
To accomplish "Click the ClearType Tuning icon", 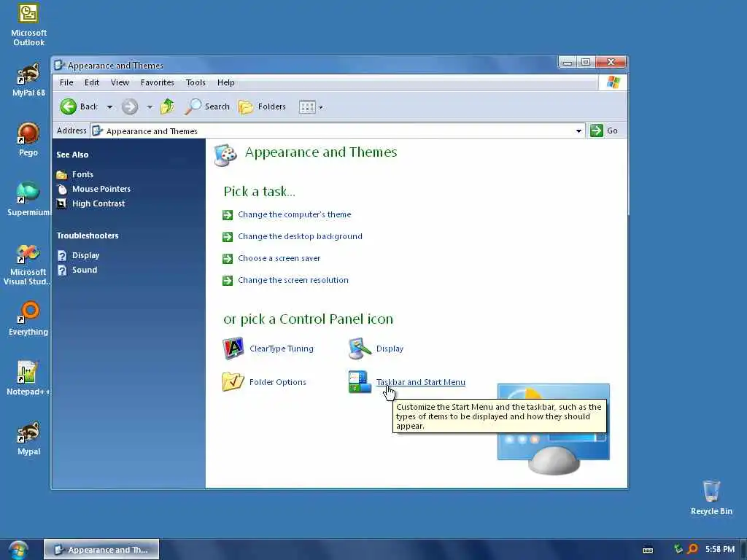I will pyautogui.click(x=233, y=349).
